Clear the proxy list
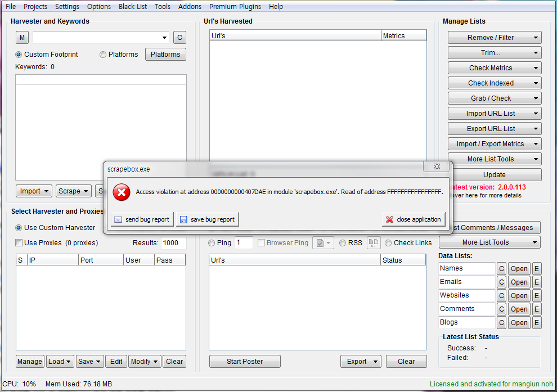This screenshot has height=392, width=557. (x=174, y=362)
